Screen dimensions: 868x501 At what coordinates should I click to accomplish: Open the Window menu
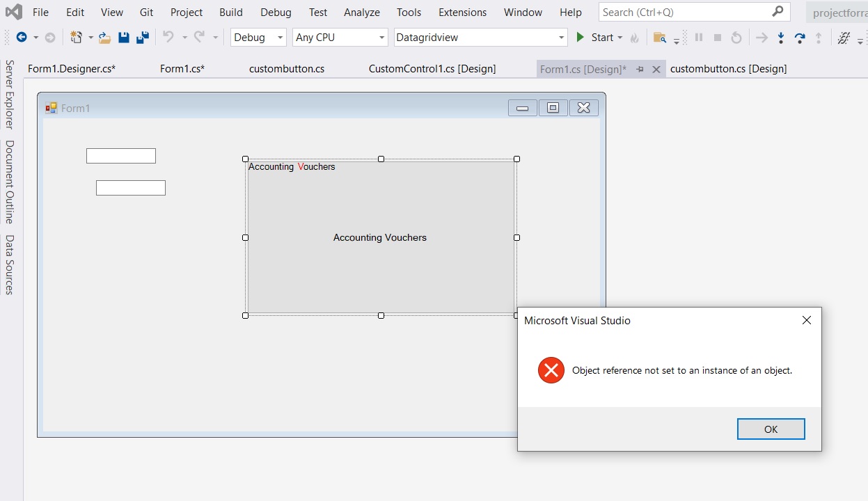tap(523, 13)
